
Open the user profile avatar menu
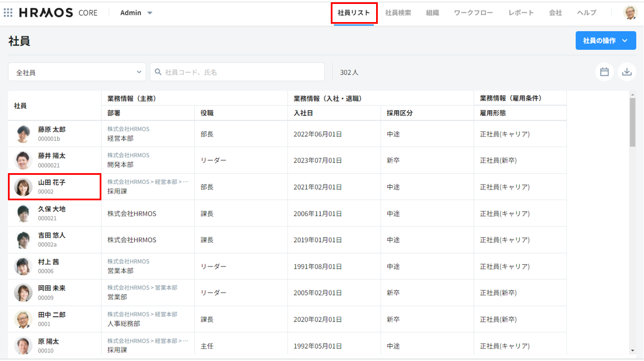pos(630,12)
